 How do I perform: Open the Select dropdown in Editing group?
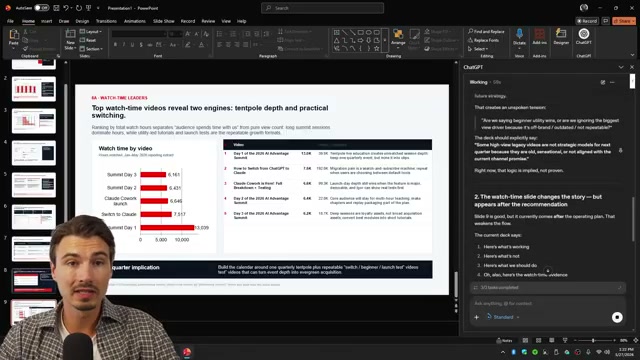478,49
